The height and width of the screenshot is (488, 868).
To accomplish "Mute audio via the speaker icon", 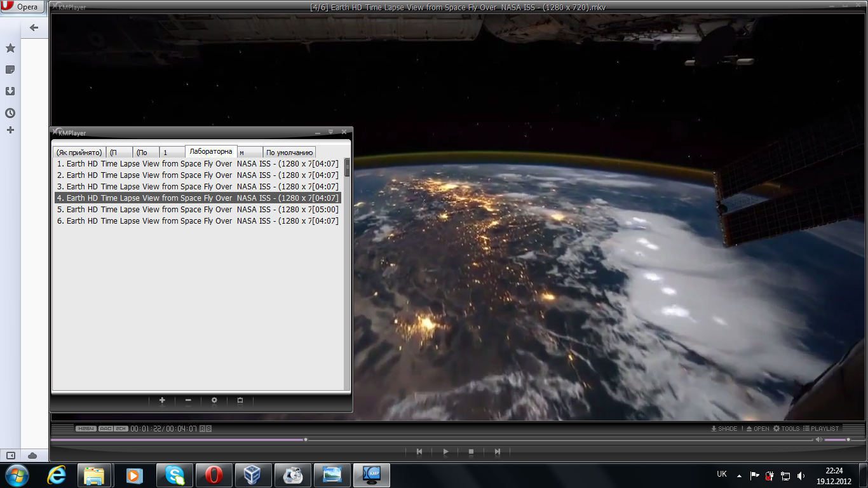I will tap(819, 439).
